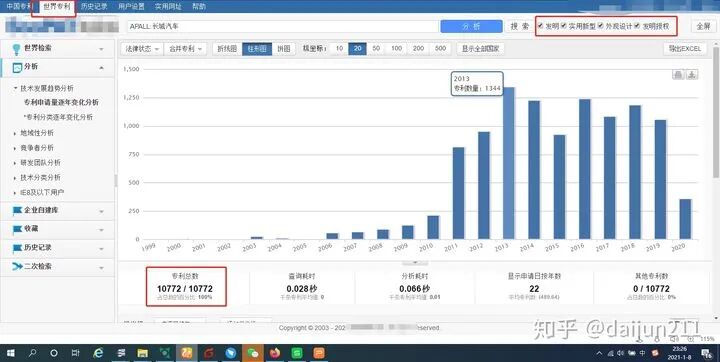Select 专利申请量逐年变化分析 in the tree

[x=61, y=102]
